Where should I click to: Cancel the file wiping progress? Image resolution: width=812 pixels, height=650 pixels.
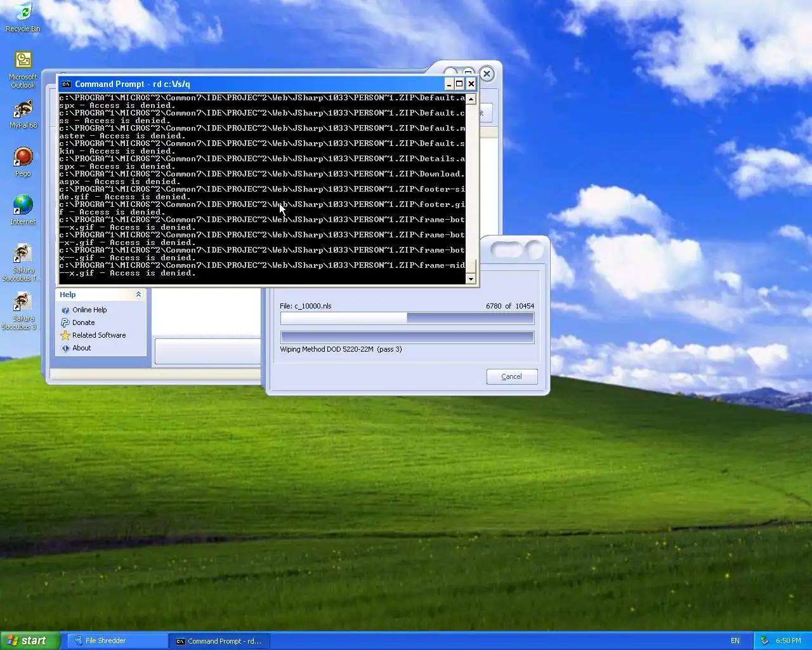512,376
